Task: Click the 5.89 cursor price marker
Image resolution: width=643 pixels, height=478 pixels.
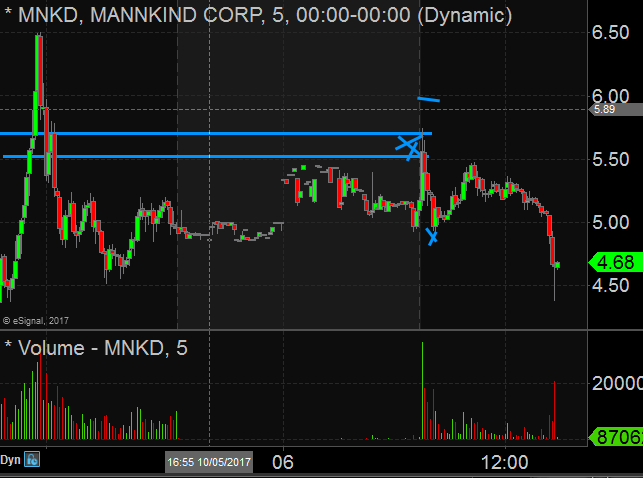Action: tap(615, 109)
